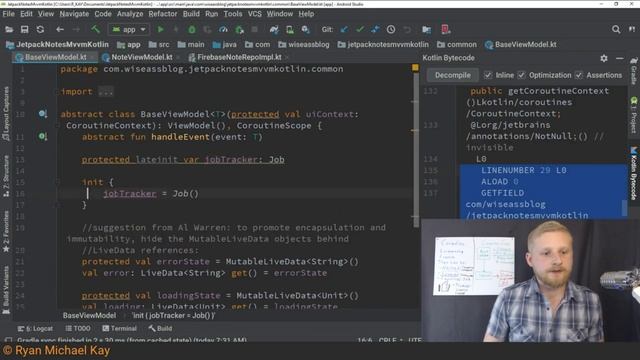Screen dimensions: 640x360
Task: Click the gutter override icon on line 10
Action: [x=43, y=114]
